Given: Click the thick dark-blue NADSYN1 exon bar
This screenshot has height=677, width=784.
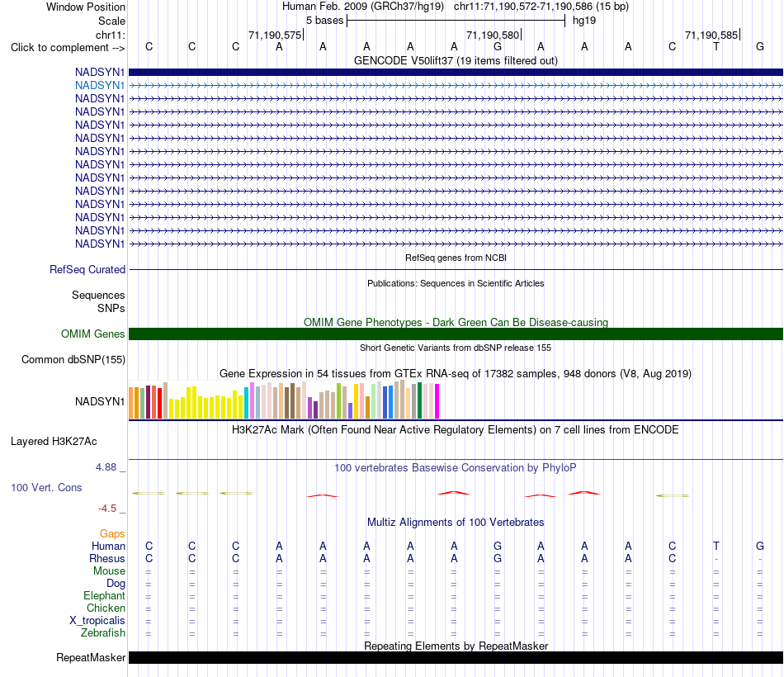Looking at the screenshot, I should [x=456, y=72].
